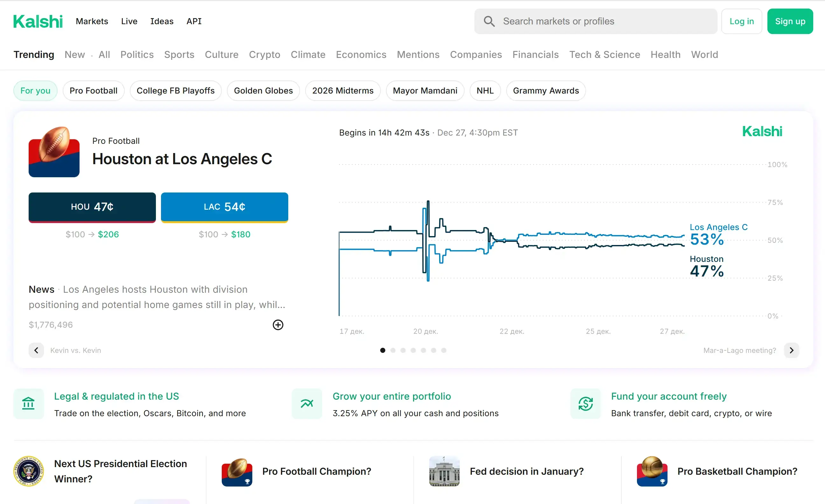Open the Politics category tab
The width and height of the screenshot is (825, 504).
pos(137,54)
